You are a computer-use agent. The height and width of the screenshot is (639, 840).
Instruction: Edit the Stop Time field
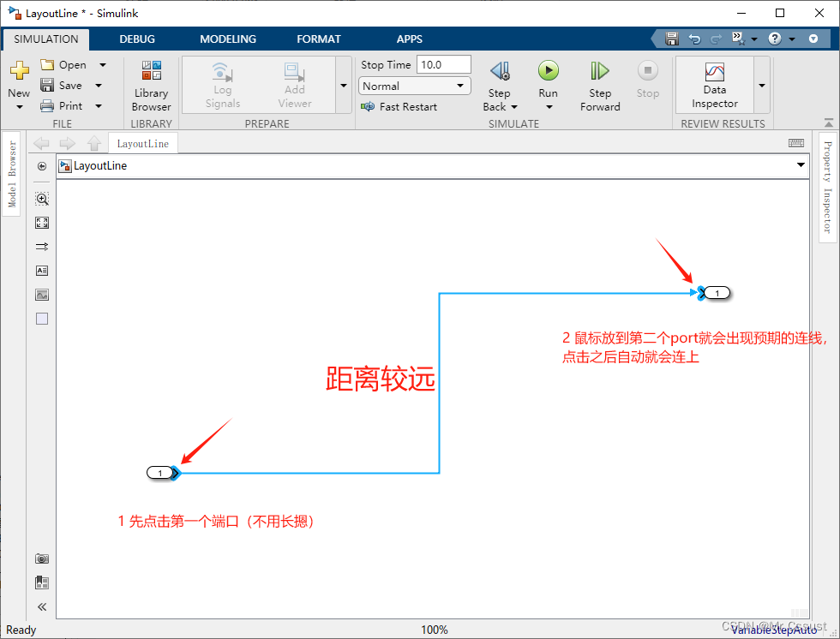pyautogui.click(x=442, y=63)
